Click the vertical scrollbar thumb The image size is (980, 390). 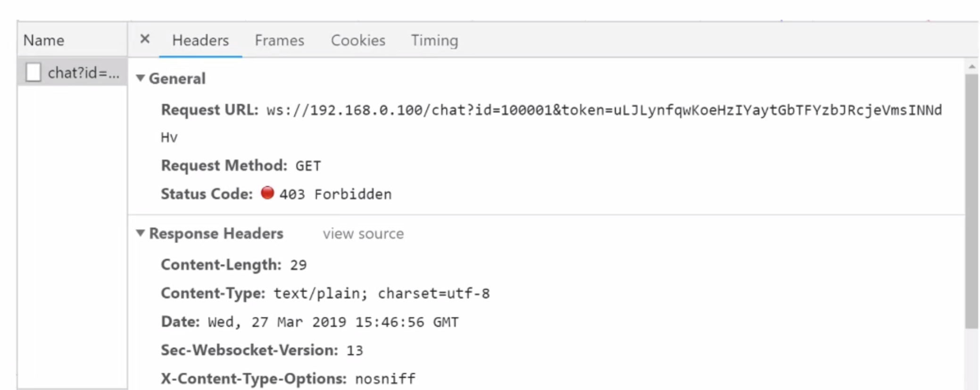(x=971, y=198)
